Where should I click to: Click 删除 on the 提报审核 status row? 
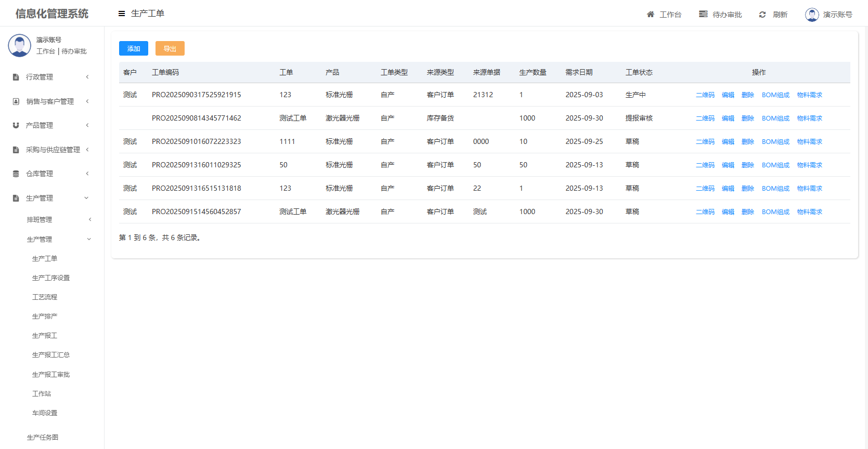[748, 118]
